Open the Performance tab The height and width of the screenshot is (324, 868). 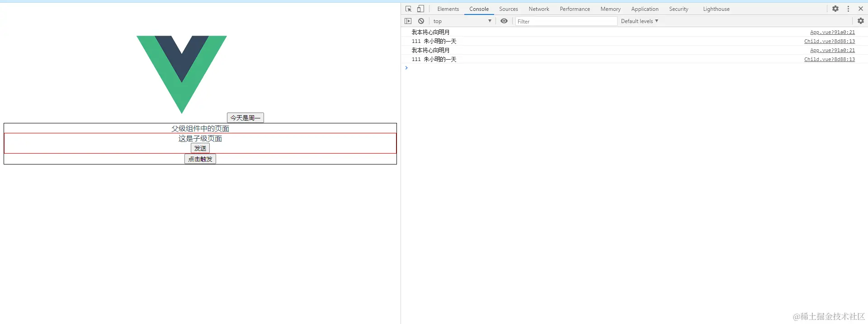click(x=575, y=9)
